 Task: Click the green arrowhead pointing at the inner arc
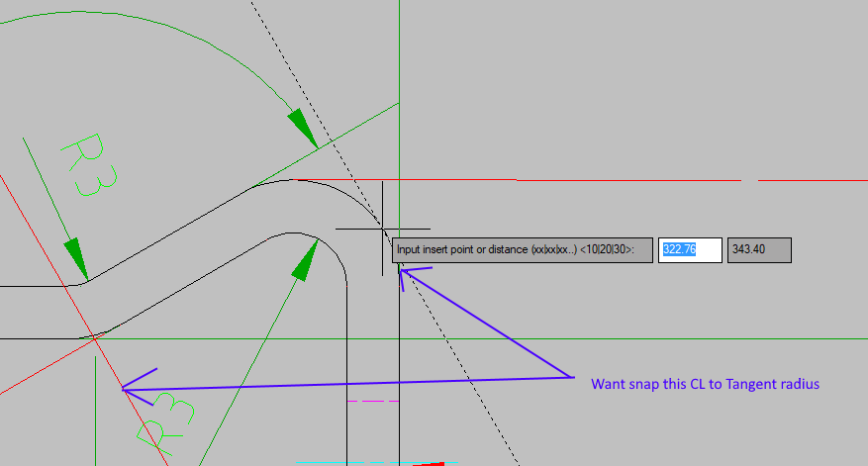coord(305,261)
